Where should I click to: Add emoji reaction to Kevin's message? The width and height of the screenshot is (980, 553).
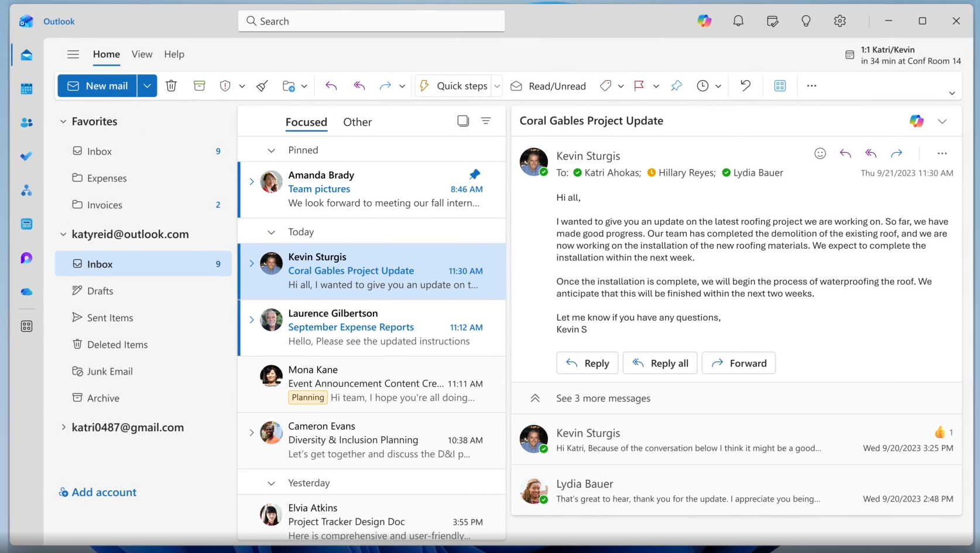pos(820,153)
